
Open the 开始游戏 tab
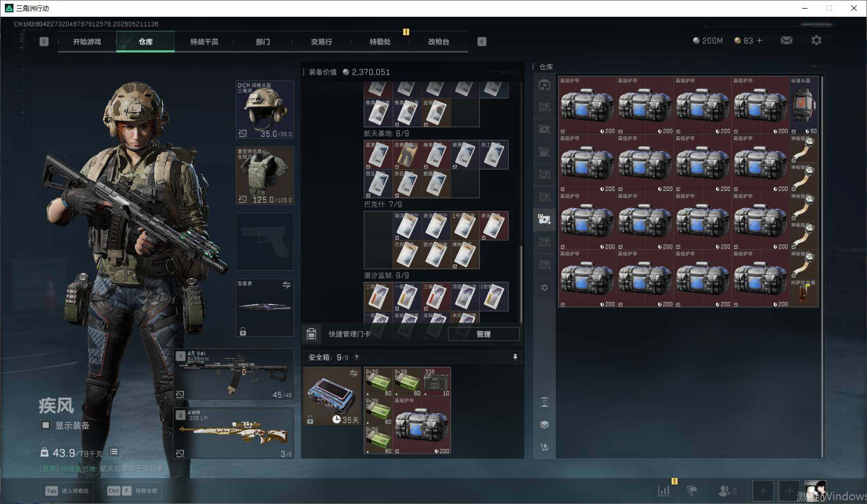tap(87, 42)
